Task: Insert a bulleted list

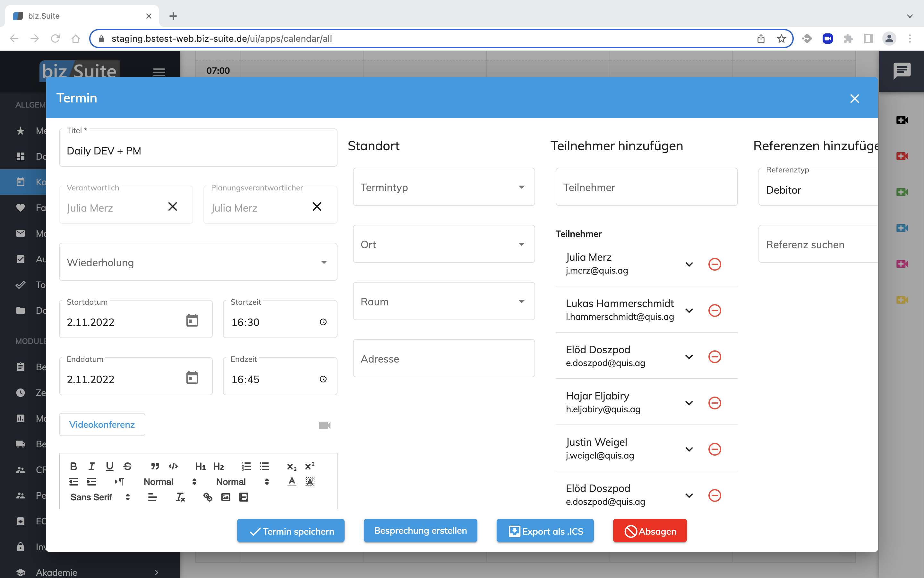Action: pos(264,466)
